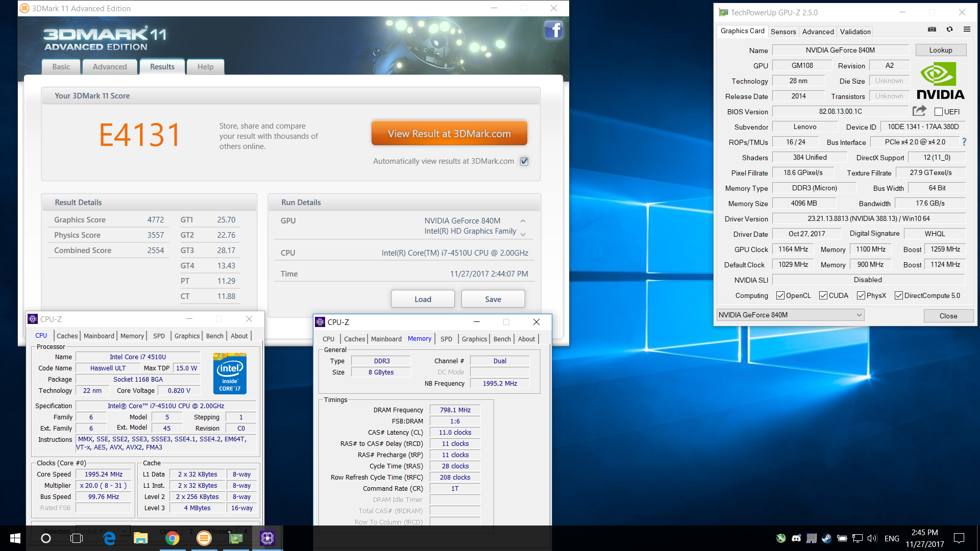Open the Validation tab in GPU-Z
The image size is (980, 551).
855,32
